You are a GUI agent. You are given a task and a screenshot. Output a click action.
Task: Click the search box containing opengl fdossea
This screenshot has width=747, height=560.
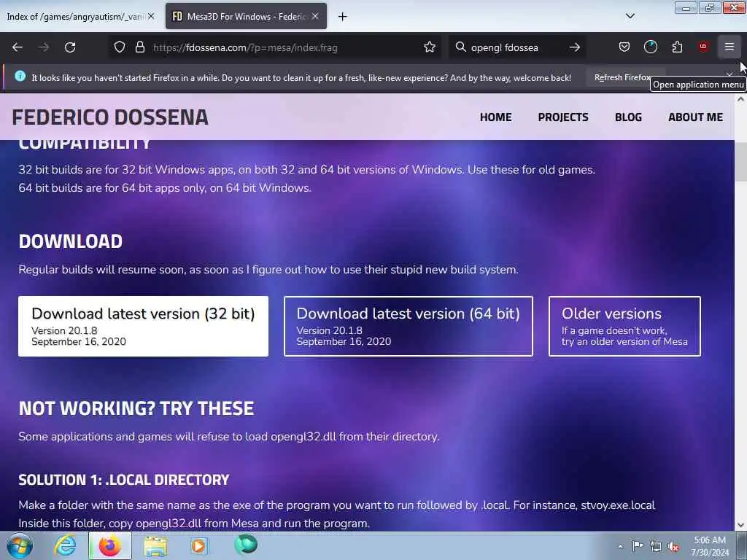click(517, 47)
